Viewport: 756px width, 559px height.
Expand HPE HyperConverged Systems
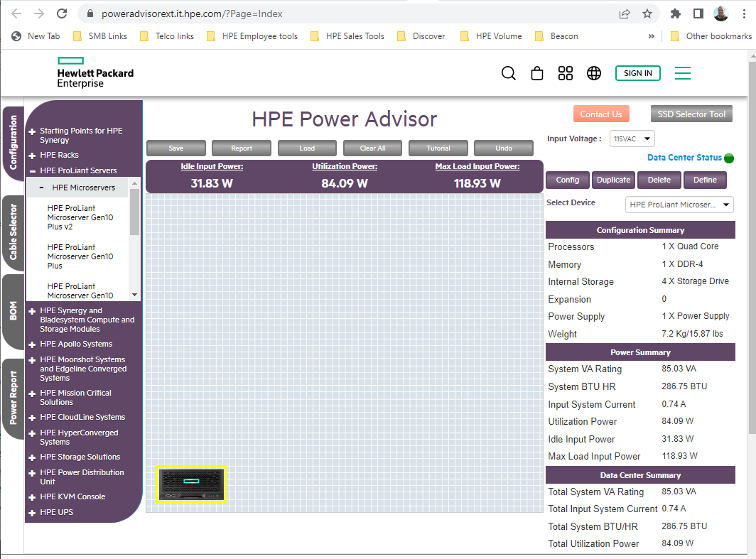coord(32,433)
